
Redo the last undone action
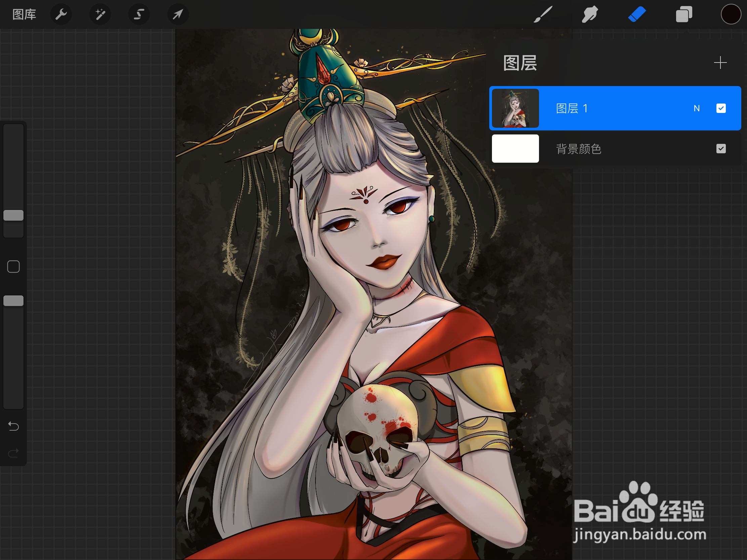13,453
